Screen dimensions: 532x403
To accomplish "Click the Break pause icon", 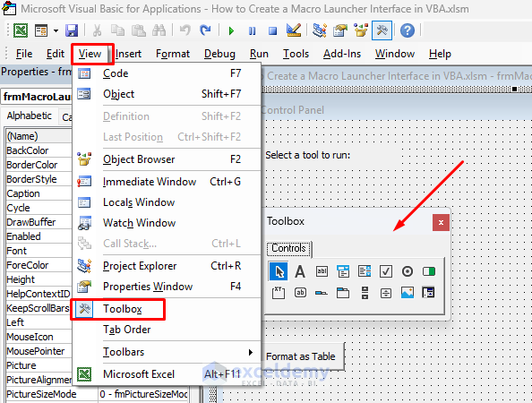I will point(252,30).
